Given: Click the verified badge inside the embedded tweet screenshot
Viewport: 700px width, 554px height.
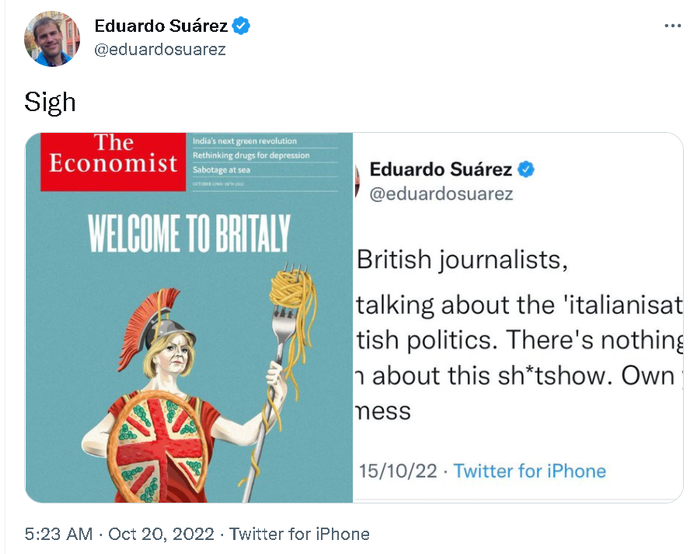Looking at the screenshot, I should click(526, 169).
